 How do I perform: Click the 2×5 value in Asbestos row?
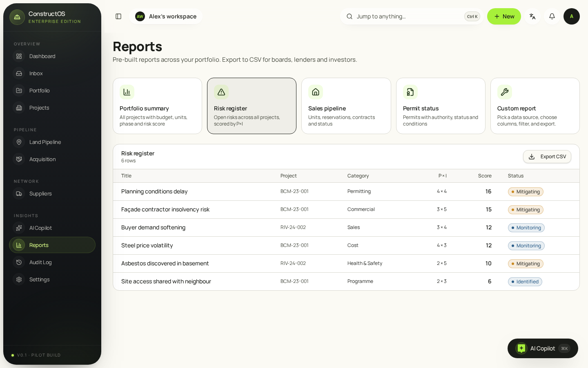point(442,263)
